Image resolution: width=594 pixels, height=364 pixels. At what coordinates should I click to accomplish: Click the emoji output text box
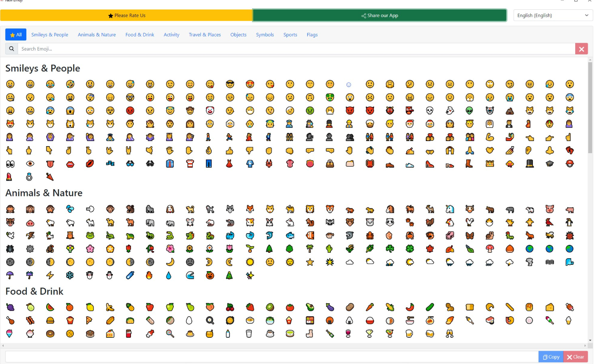point(272,357)
